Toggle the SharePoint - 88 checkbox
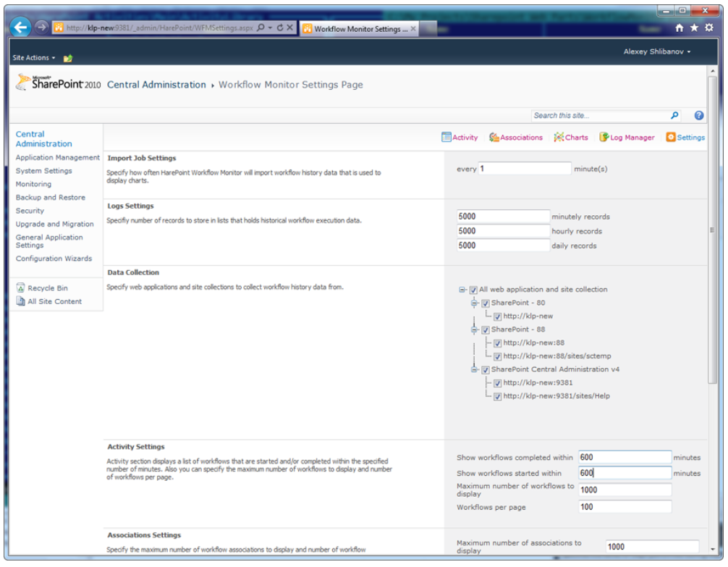 [x=485, y=330]
